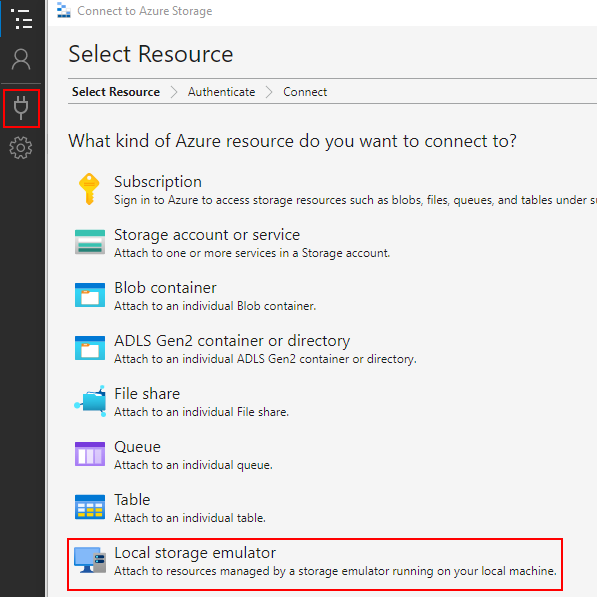Click the Table grid icon
Image resolution: width=597 pixels, height=597 pixels.
[90, 507]
